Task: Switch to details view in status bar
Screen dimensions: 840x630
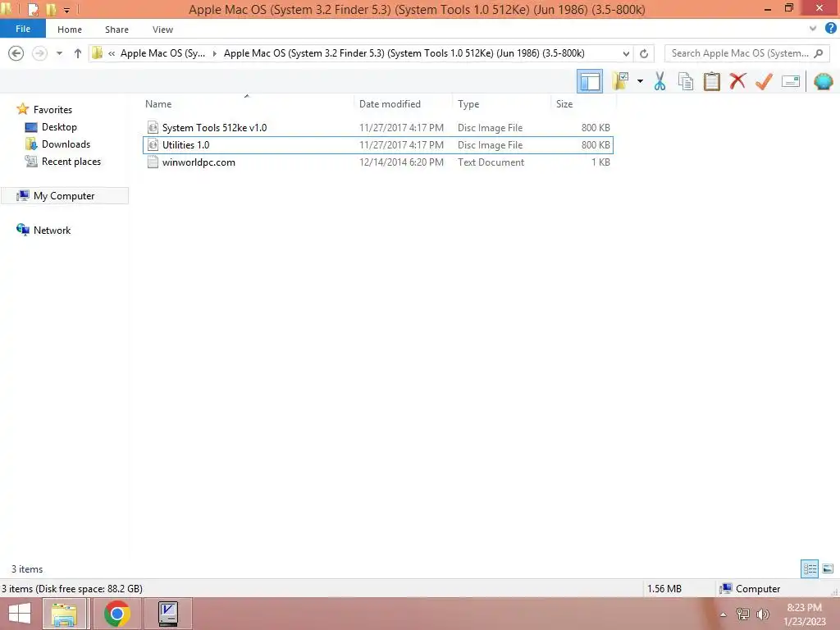Action: [x=810, y=568]
